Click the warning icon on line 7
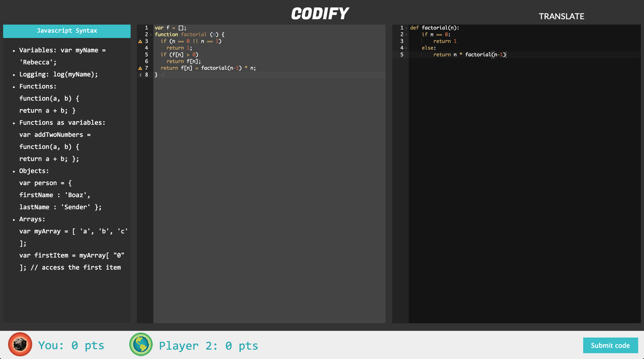Viewport: 644px width, 359px height. point(140,68)
